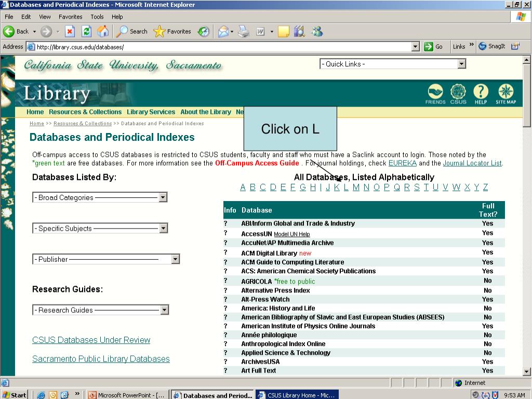This screenshot has width=532, height=399.
Task: Click the SnagIt toolbar icon
Action: pos(491,46)
